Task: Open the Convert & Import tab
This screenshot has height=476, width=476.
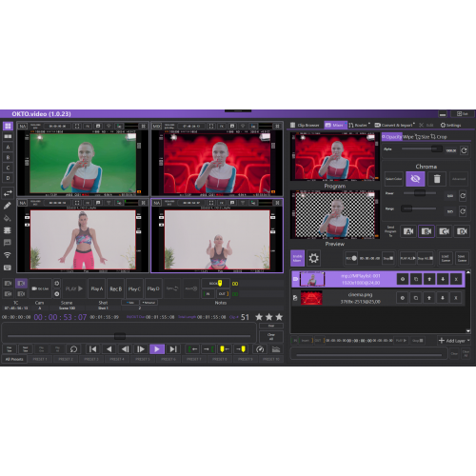Action: coord(395,125)
